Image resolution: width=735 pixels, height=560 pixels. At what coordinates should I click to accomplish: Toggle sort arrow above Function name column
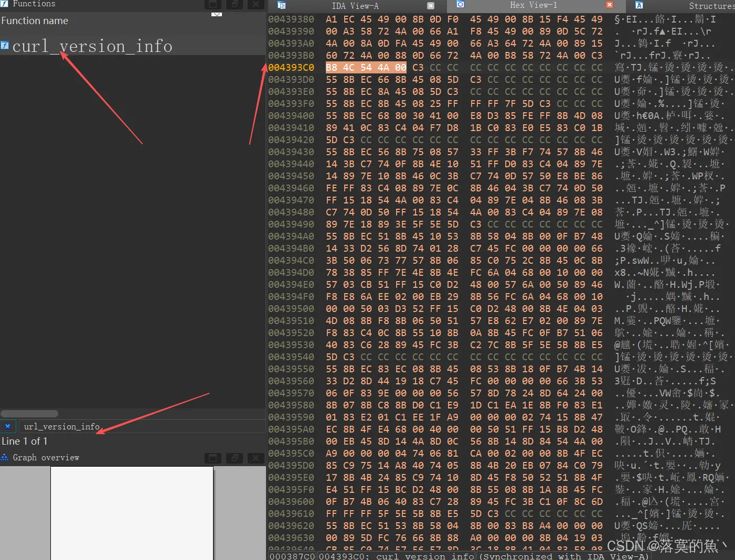pyautogui.click(x=217, y=15)
